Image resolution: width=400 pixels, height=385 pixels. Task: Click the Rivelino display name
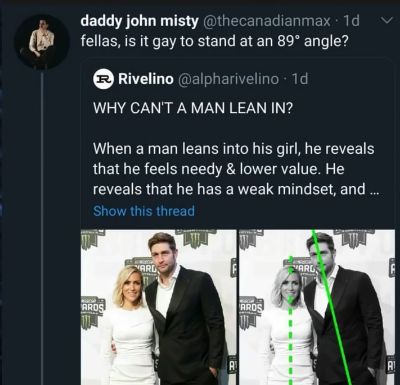[x=146, y=79]
